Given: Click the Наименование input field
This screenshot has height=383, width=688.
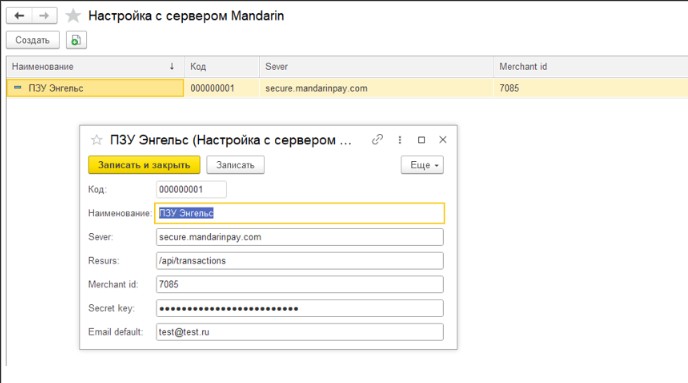Looking at the screenshot, I should pos(300,213).
